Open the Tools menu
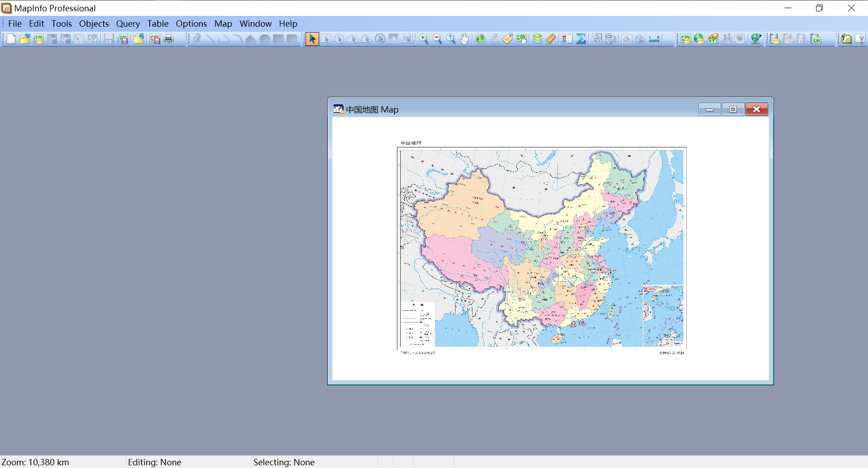868x468 pixels. coord(61,24)
